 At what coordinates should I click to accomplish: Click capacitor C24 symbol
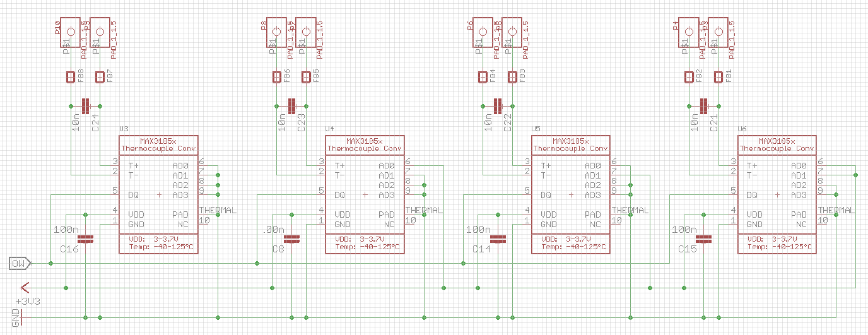[x=86, y=106]
